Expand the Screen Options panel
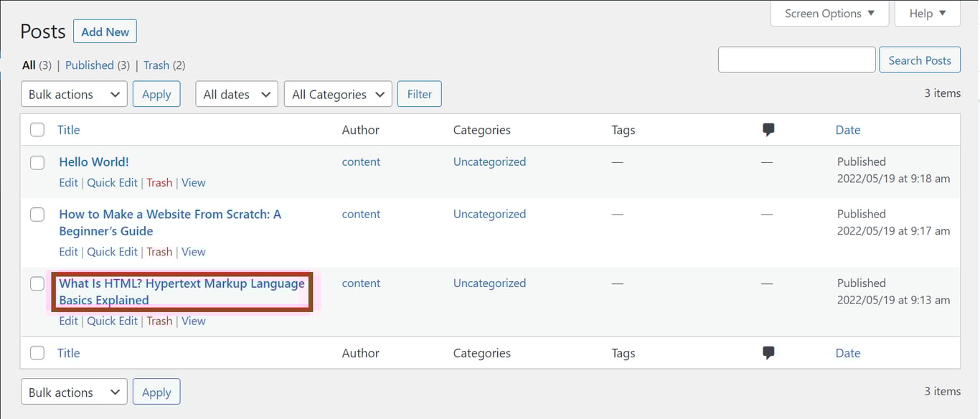 pyautogui.click(x=829, y=13)
